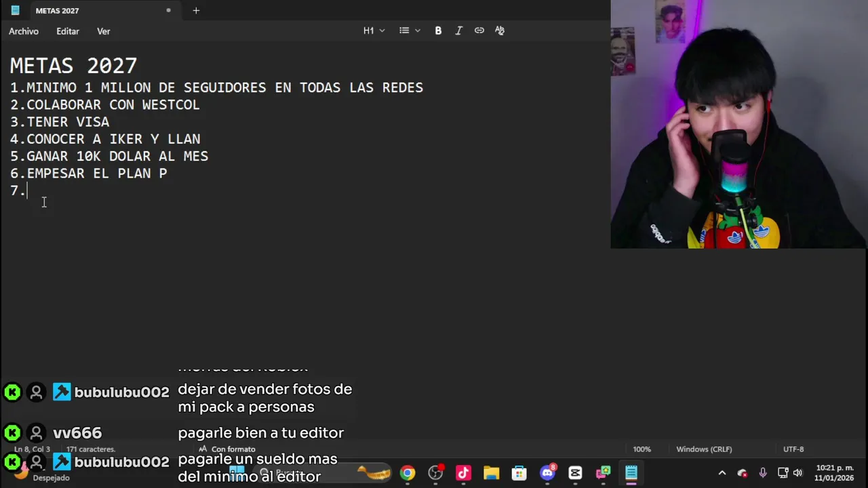Add a new tab with plus icon

pyautogui.click(x=196, y=10)
